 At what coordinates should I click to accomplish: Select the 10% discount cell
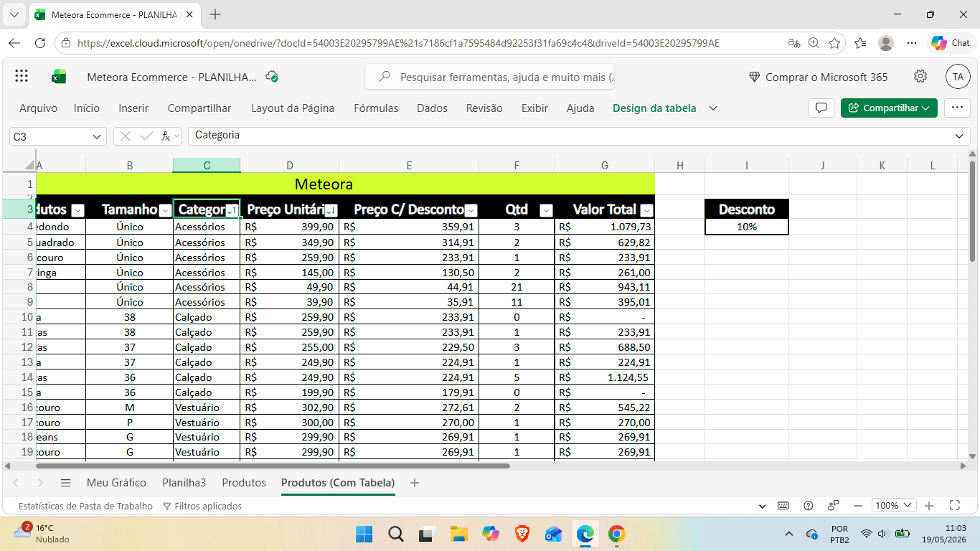[746, 227]
